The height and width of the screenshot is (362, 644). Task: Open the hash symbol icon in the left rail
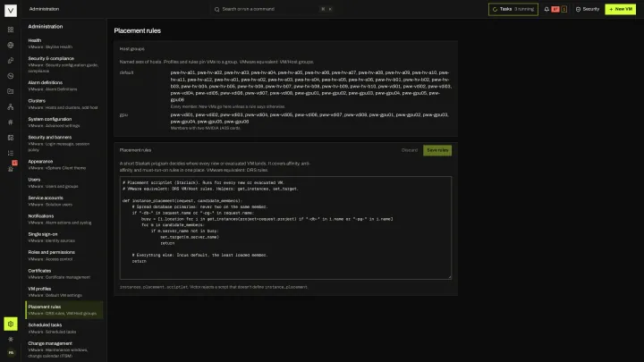coord(11,122)
